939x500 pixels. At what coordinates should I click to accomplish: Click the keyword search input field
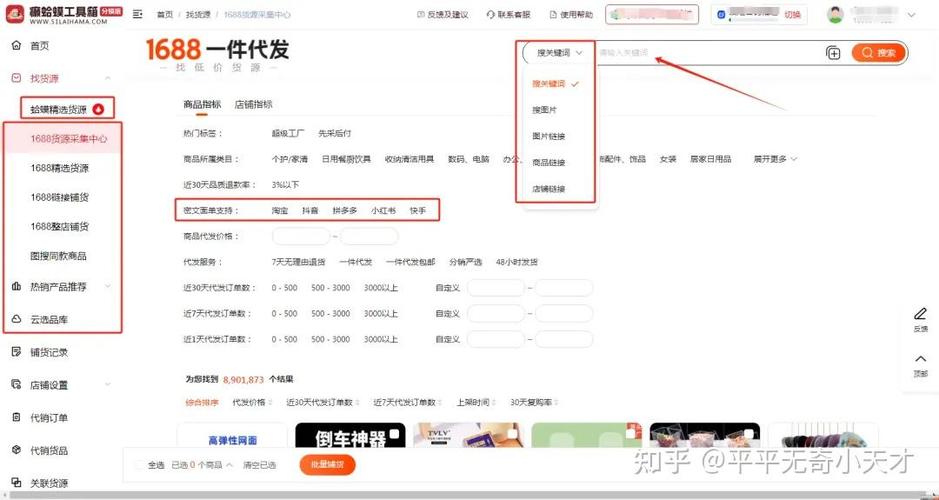pyautogui.click(x=710, y=53)
